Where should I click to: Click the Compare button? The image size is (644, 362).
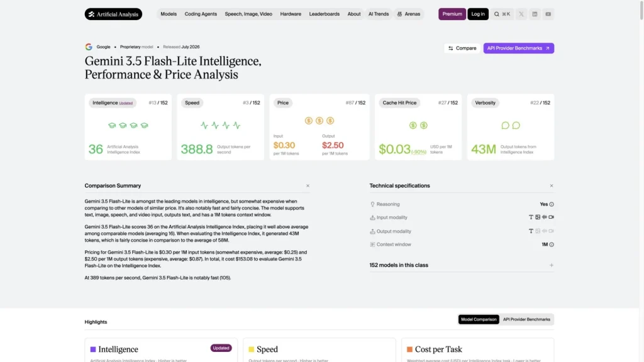coord(462,48)
